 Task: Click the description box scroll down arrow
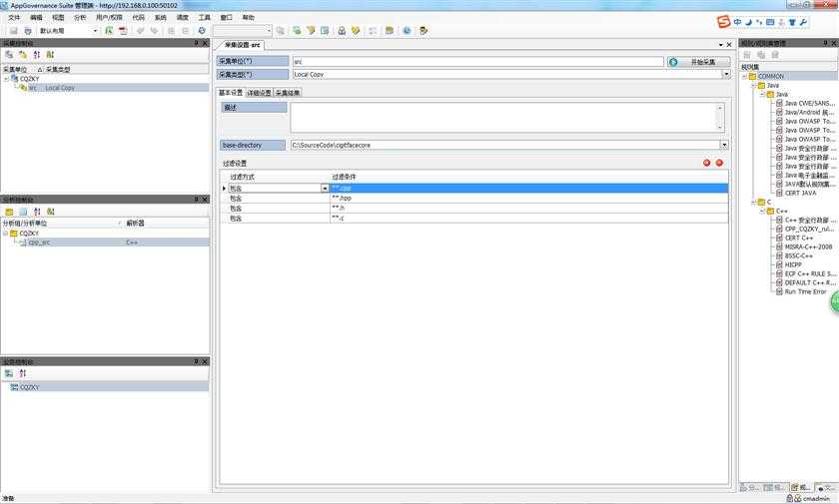[x=720, y=128]
